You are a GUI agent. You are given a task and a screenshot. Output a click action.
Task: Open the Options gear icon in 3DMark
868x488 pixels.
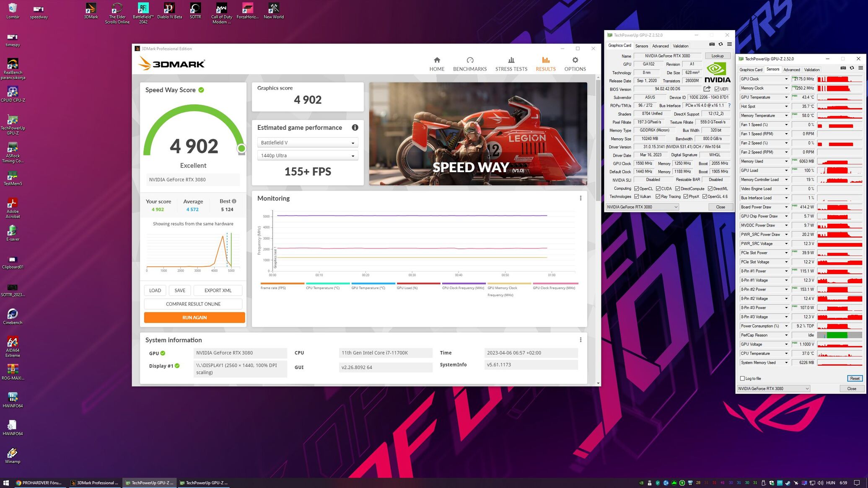pos(575,60)
